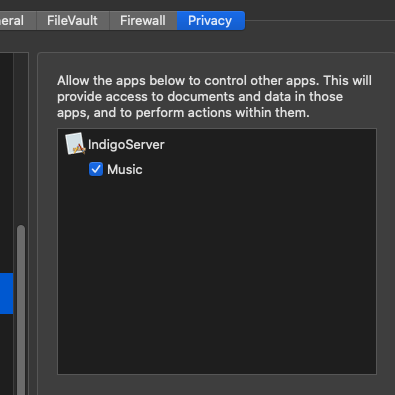This screenshot has height=395, width=395.
Task: Open the Firewall tab
Action: [x=143, y=21]
